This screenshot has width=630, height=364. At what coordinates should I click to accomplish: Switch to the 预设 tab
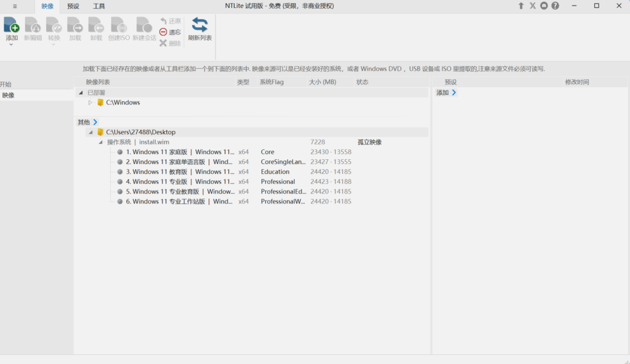[73, 6]
